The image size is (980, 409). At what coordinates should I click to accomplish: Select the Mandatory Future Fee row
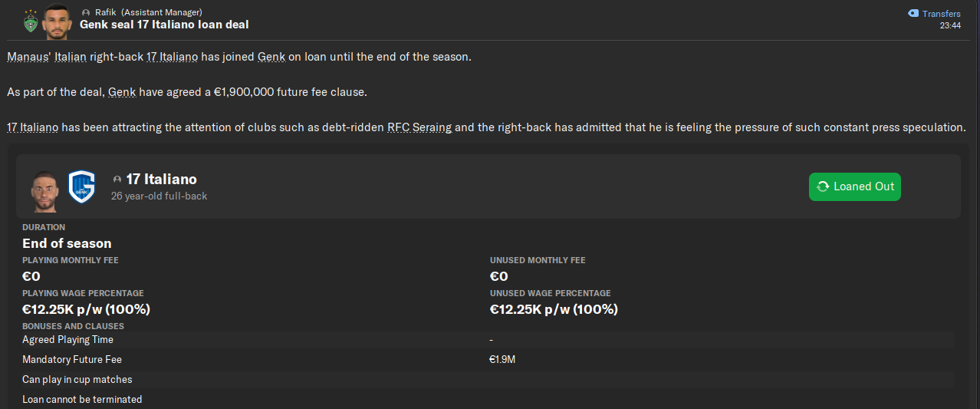[x=488, y=359]
